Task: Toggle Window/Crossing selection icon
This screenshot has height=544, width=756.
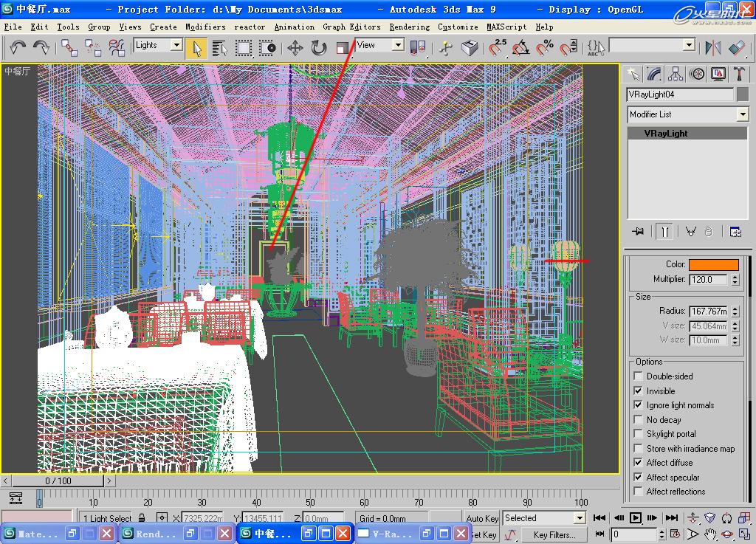Action: coord(267,48)
